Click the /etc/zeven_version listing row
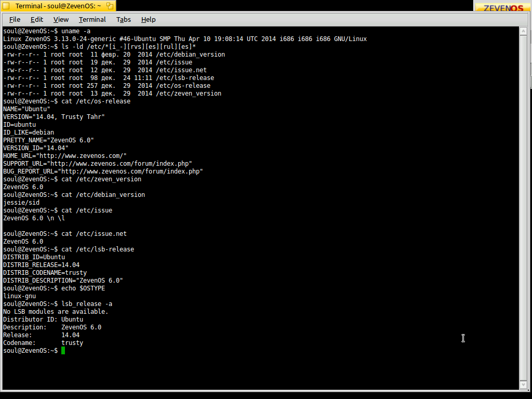Image resolution: width=532 pixels, height=399 pixels. point(112,94)
